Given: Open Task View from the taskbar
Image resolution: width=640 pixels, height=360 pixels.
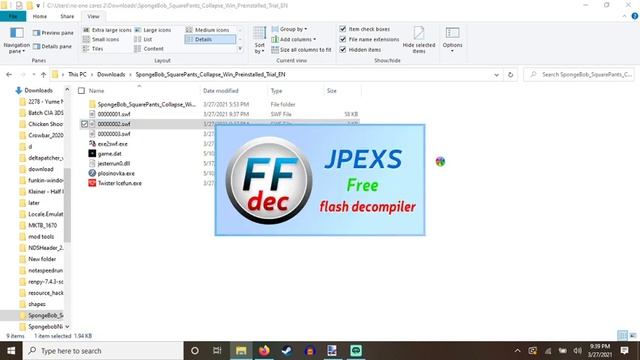Looking at the screenshot, I should pos(217,351).
